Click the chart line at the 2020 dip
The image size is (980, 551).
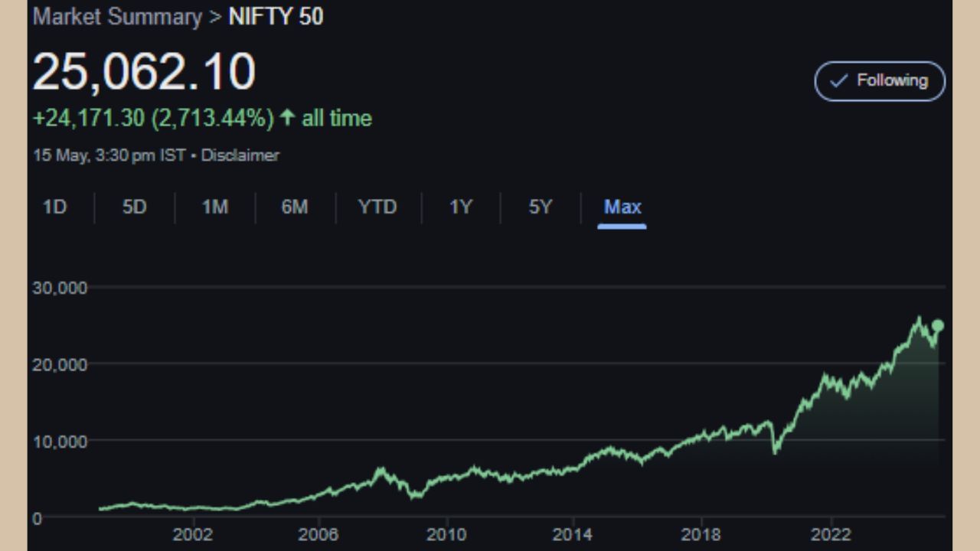click(x=776, y=452)
